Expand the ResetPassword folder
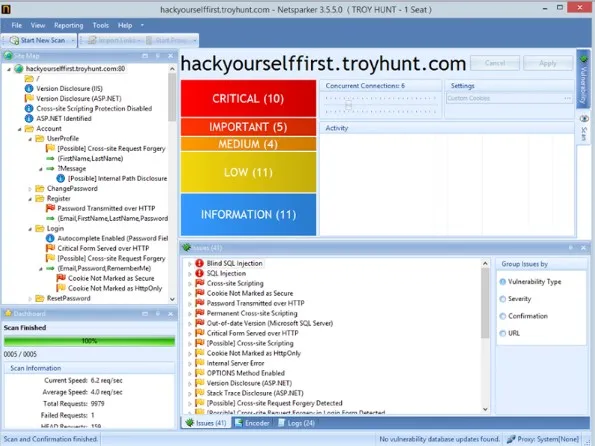595x446 pixels. (x=30, y=299)
